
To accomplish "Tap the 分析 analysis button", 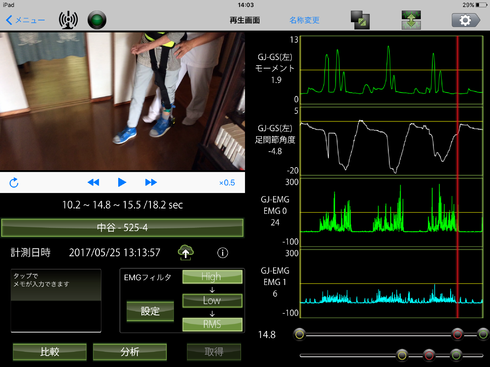I will pos(130,352).
